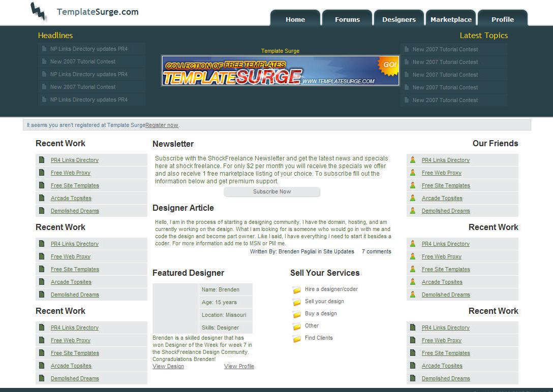Screen dimensions: 553x392
Task: Click the Collection of Free Templates banner image
Action: point(281,71)
